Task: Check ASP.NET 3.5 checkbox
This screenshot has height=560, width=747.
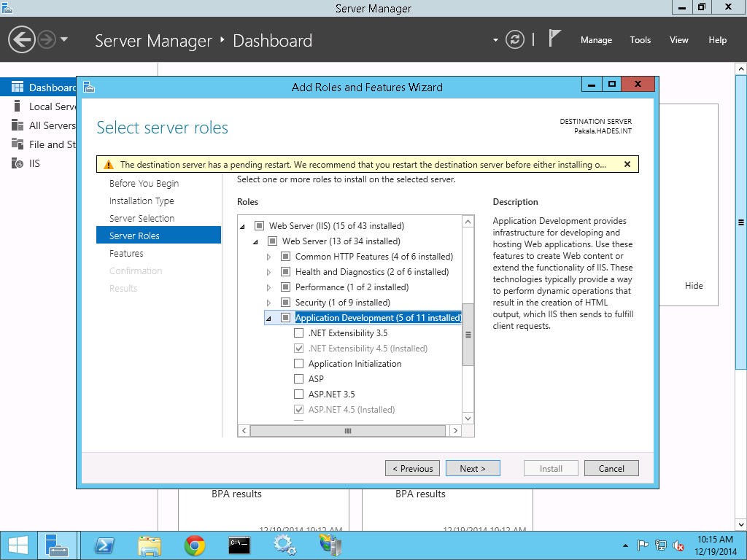Action: pyautogui.click(x=298, y=394)
